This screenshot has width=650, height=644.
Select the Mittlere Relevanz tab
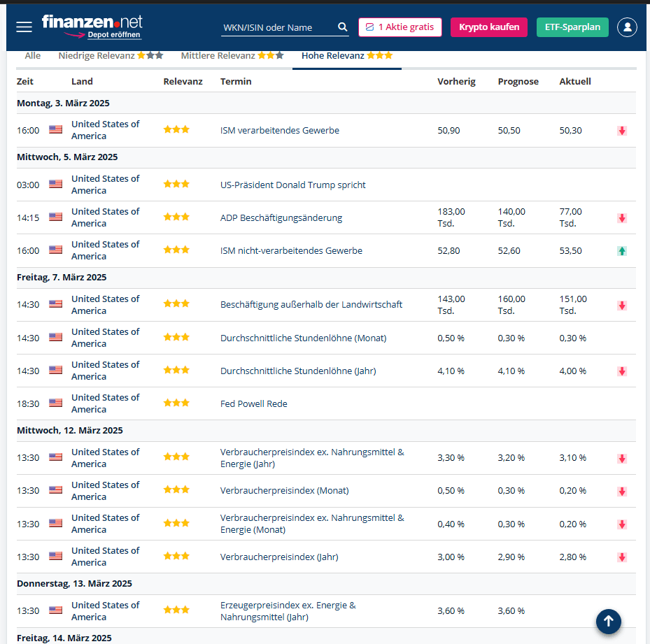coord(232,55)
